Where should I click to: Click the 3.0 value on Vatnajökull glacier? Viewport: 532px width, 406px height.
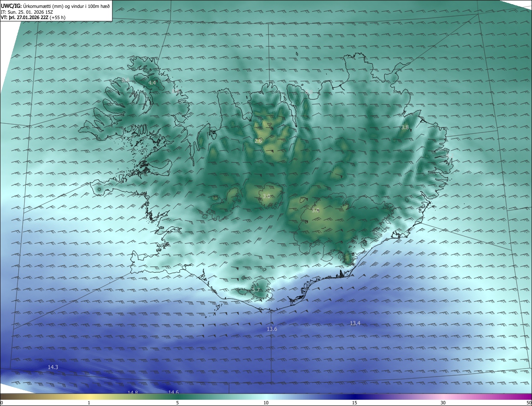pos(315,210)
